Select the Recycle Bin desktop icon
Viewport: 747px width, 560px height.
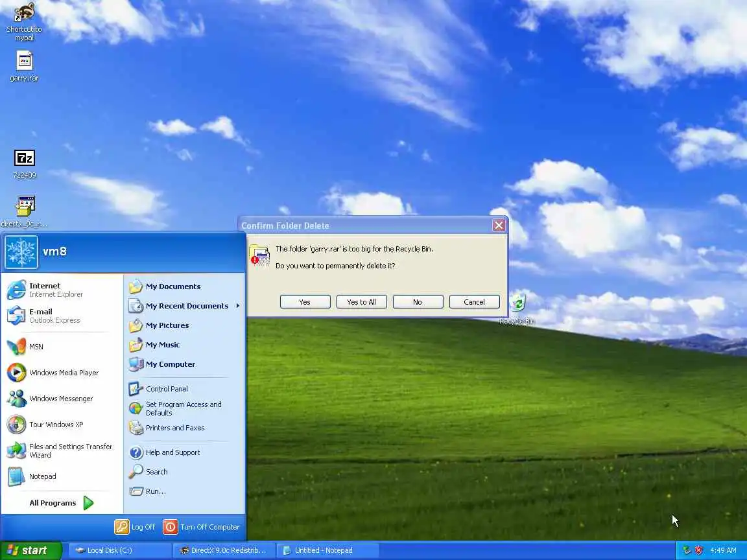(517, 309)
